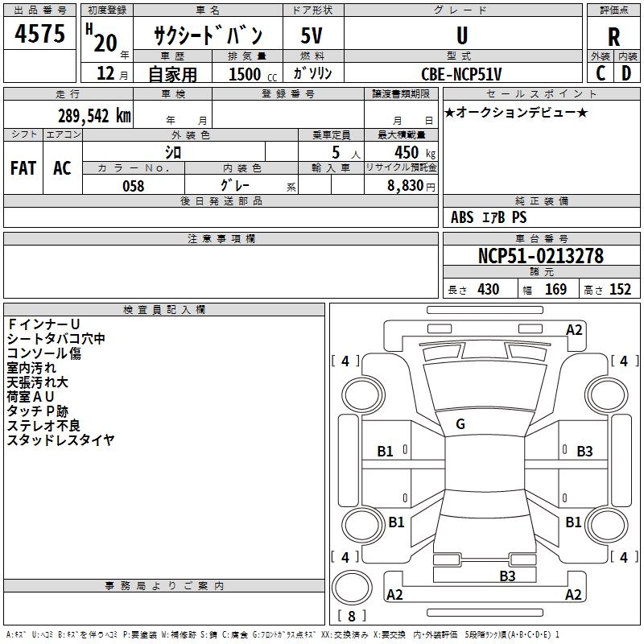Click the A2 mark at rear left bumper
The width and height of the screenshot is (644, 644).
[x=394, y=594]
